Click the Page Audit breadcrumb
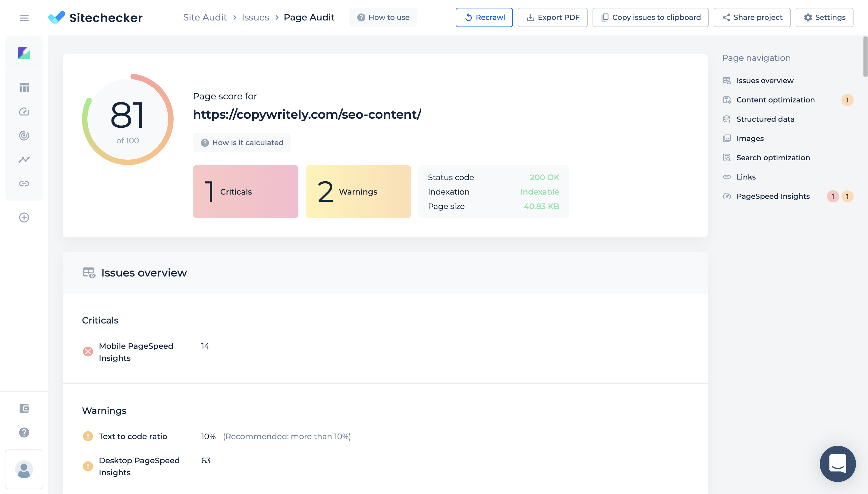 click(x=309, y=17)
